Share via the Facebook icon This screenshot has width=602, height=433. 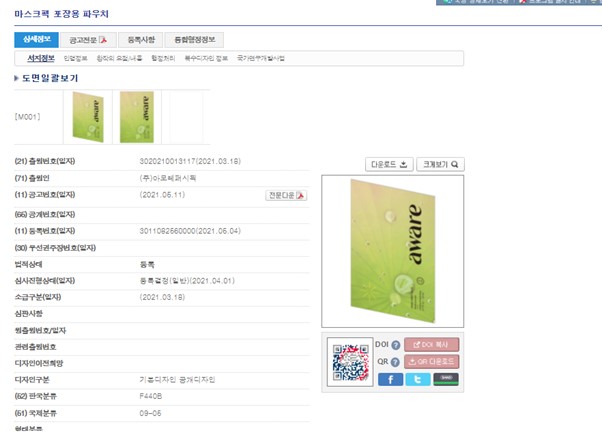pos(390,379)
